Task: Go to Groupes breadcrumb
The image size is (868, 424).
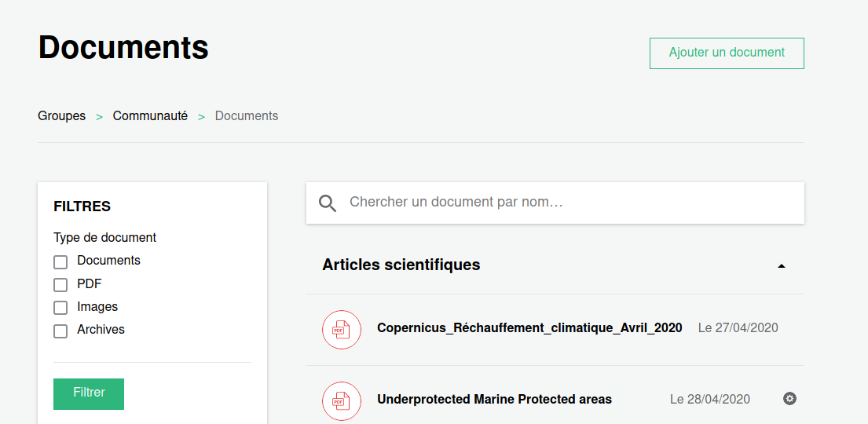Action: [61, 116]
